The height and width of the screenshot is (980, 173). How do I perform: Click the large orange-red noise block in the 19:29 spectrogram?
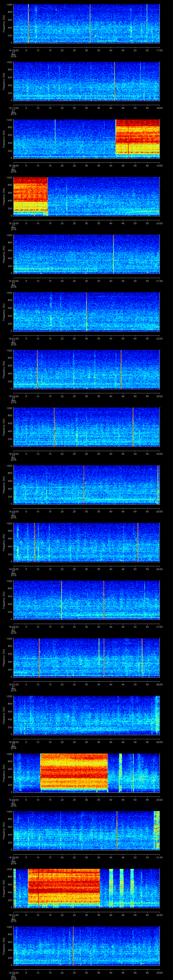click(74, 772)
